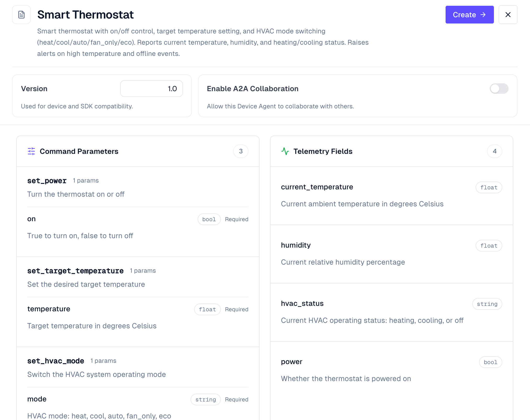
Task: Click the Required label for mode parameter
Action: [x=237, y=399]
